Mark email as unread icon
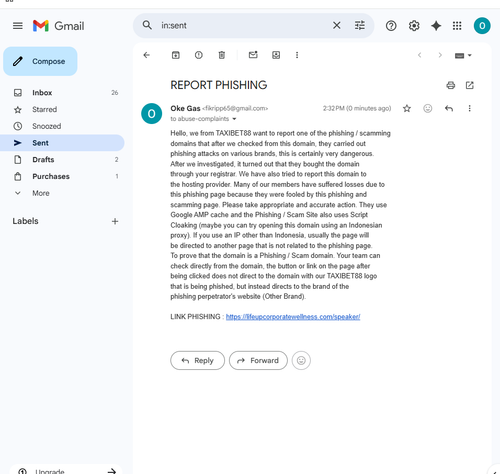The width and height of the screenshot is (500, 474). coord(253,55)
